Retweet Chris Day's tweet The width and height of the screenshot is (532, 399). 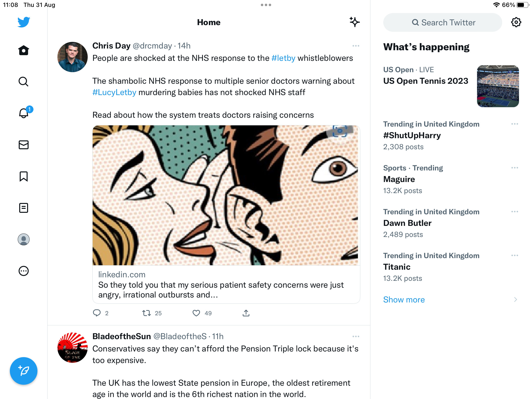(x=147, y=313)
